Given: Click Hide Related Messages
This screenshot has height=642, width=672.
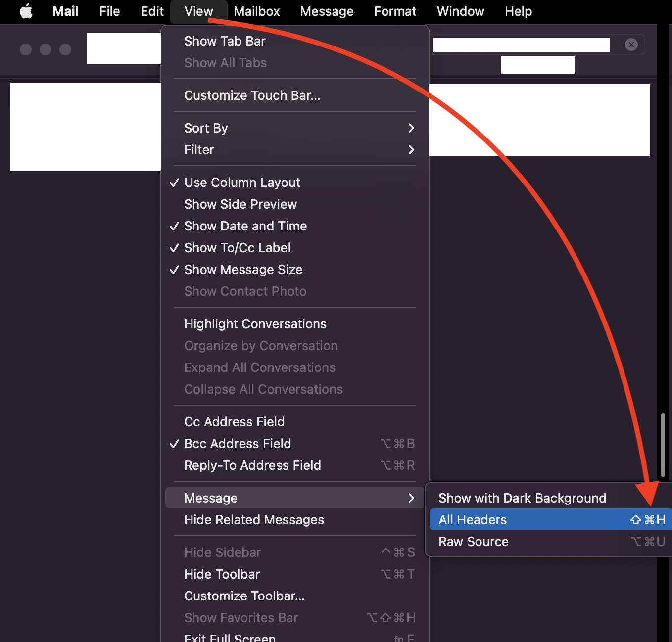Looking at the screenshot, I should pos(254,520).
